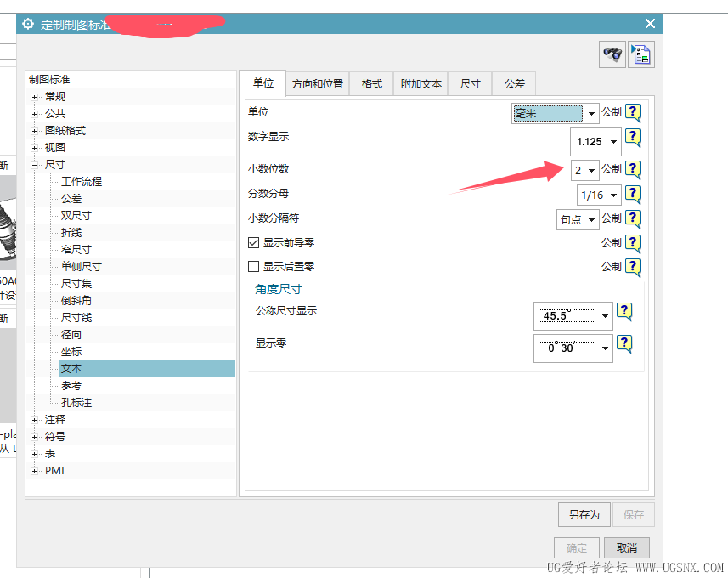Switch to the 单位 tab
Screen dimensions: 728x578
[x=262, y=83]
